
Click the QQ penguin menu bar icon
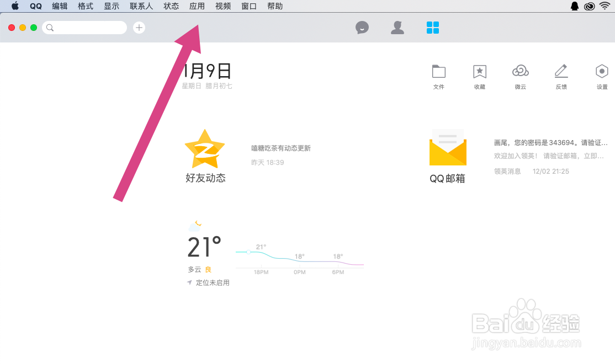tap(574, 6)
